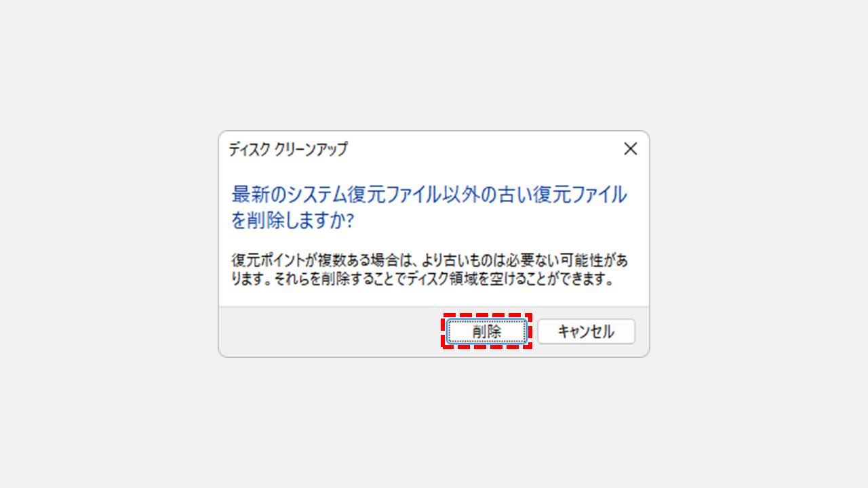The width and height of the screenshot is (868, 488).
Task: Cancel with the キャンセル button
Action: point(586,331)
